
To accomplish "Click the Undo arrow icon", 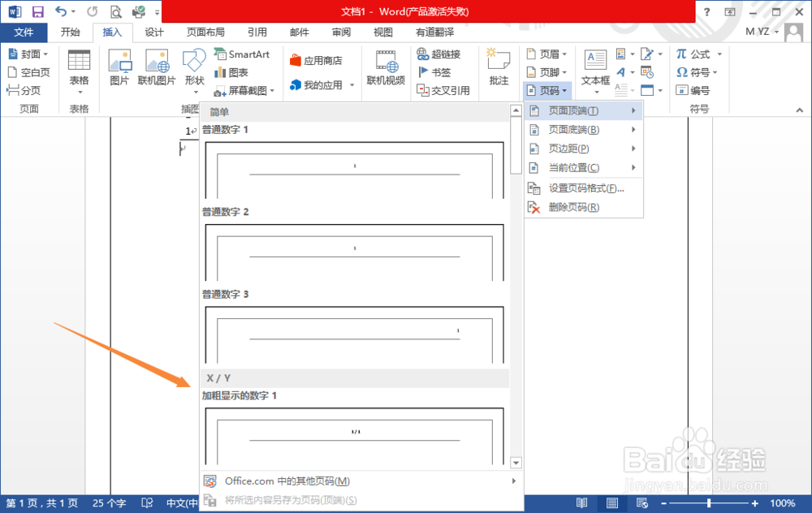I will coord(61,11).
